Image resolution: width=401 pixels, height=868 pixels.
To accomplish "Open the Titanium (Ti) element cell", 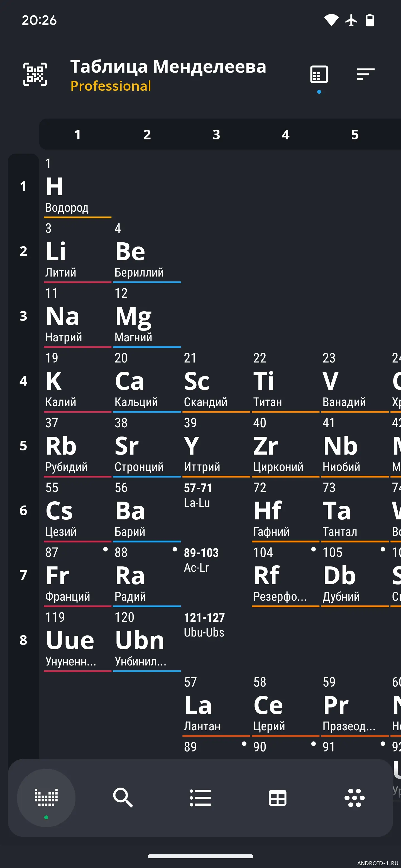I will coord(285,381).
